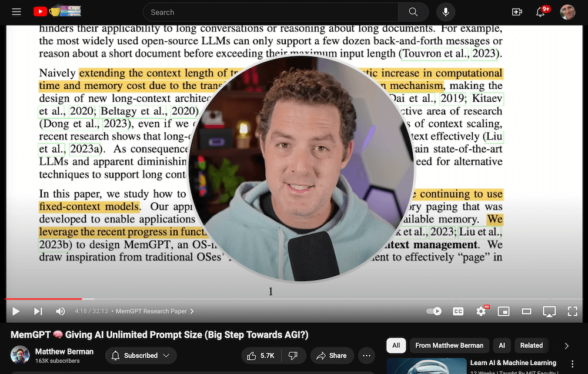The height and width of the screenshot is (374, 588).
Task: Click the closed captions (CC) icon
Action: click(458, 311)
